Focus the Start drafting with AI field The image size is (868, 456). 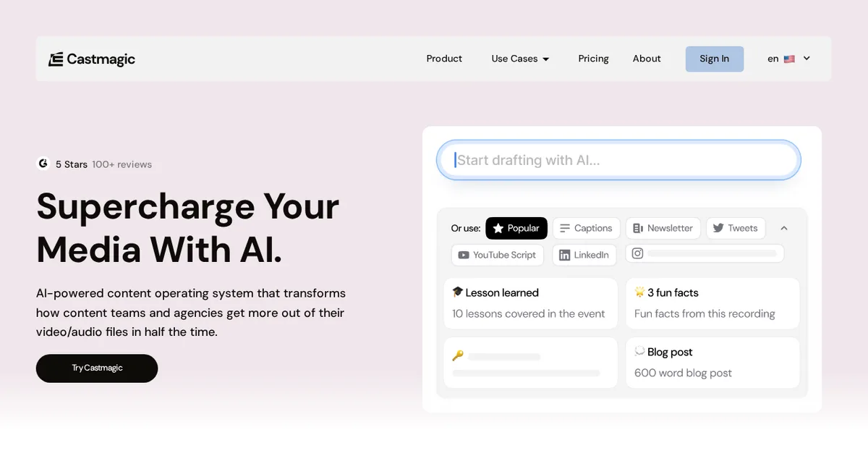click(x=618, y=160)
